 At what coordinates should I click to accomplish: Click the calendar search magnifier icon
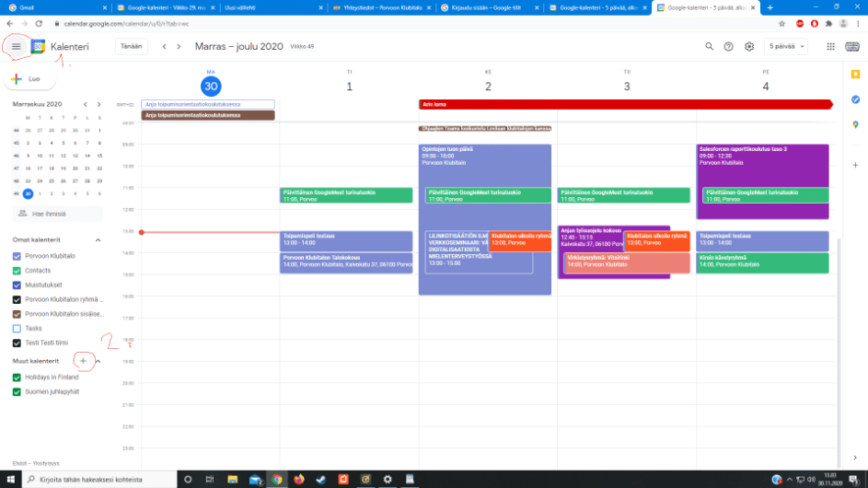(x=709, y=46)
